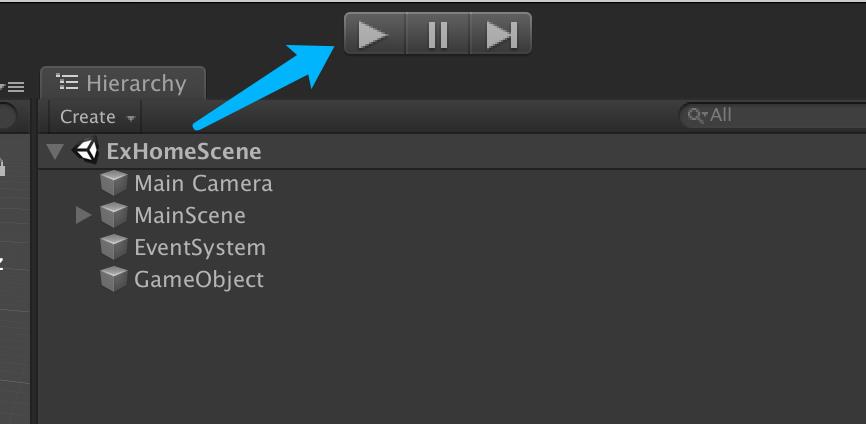Open search filter magnifier dropdown
The width and height of the screenshot is (866, 424).
click(x=697, y=115)
